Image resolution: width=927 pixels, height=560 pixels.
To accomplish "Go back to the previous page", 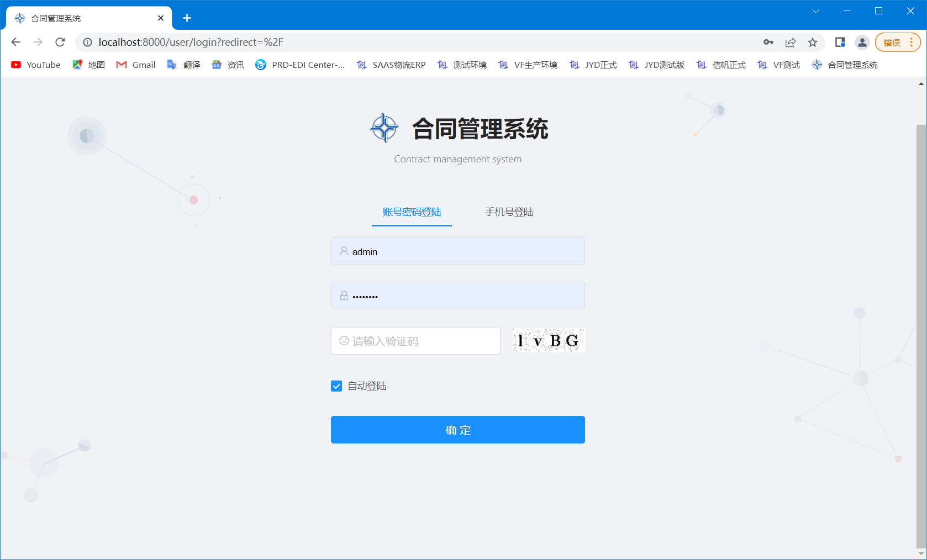I will click(x=15, y=42).
